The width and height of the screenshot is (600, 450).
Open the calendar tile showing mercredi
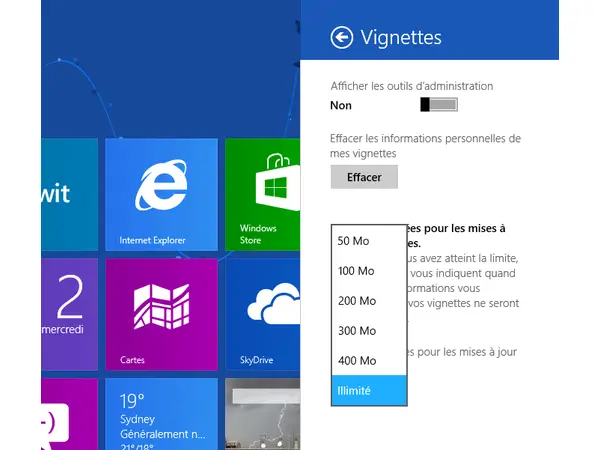(x=69, y=315)
